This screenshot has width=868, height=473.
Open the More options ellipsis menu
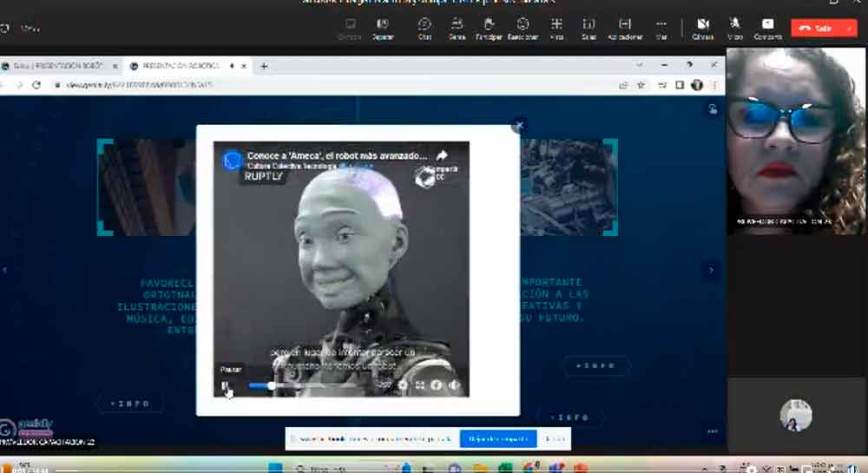click(661, 27)
